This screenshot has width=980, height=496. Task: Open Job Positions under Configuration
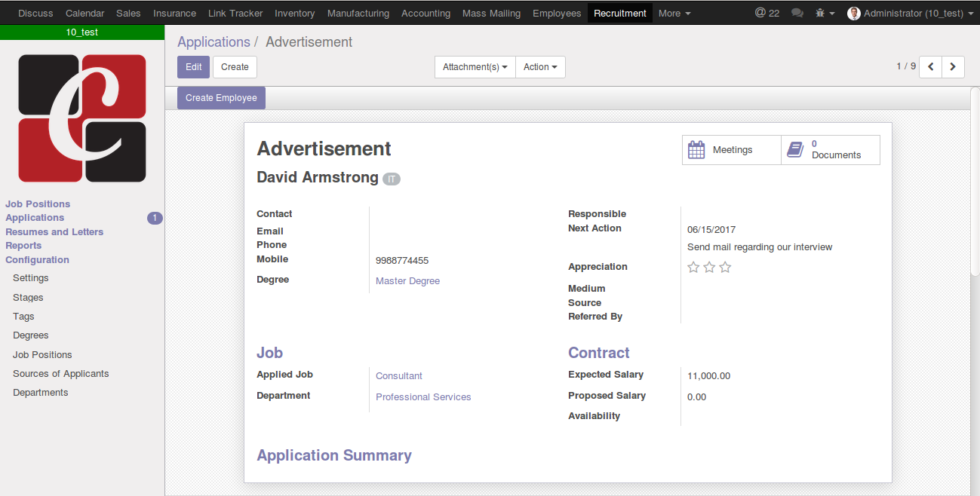42,355
